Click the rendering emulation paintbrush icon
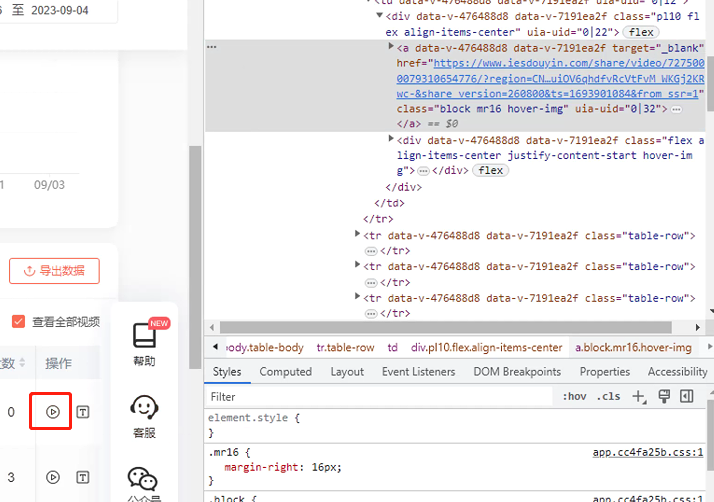The height and width of the screenshot is (502, 714). [x=664, y=397]
